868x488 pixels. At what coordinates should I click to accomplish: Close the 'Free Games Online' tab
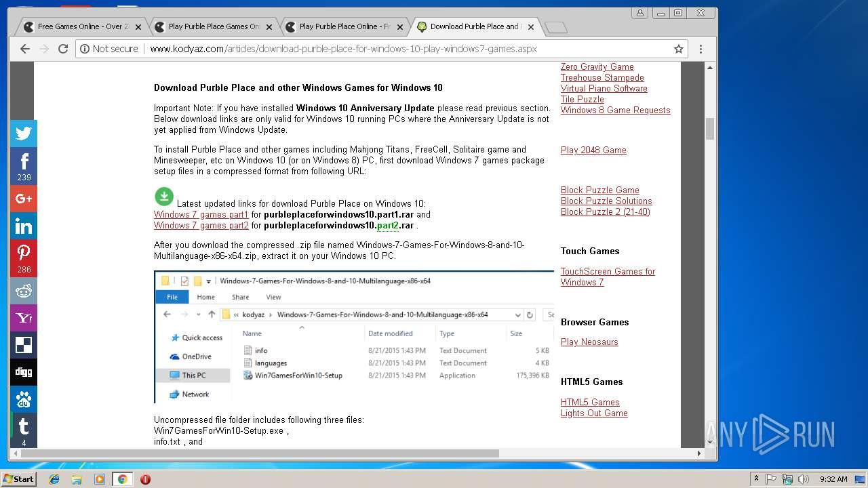(138, 27)
